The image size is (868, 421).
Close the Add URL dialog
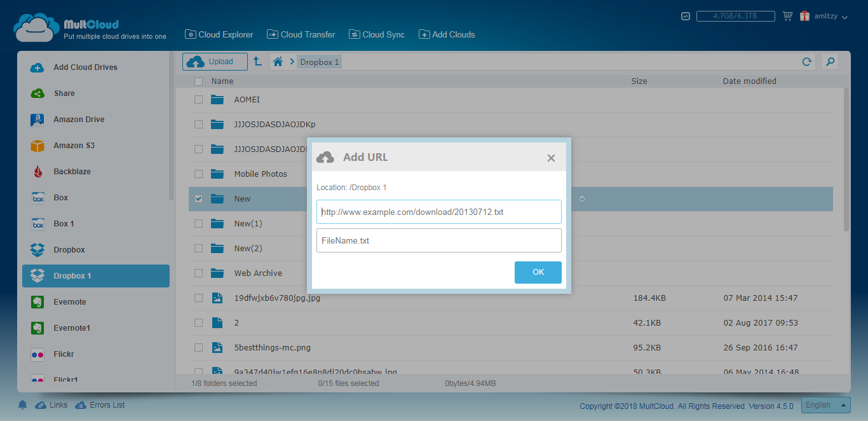(551, 158)
